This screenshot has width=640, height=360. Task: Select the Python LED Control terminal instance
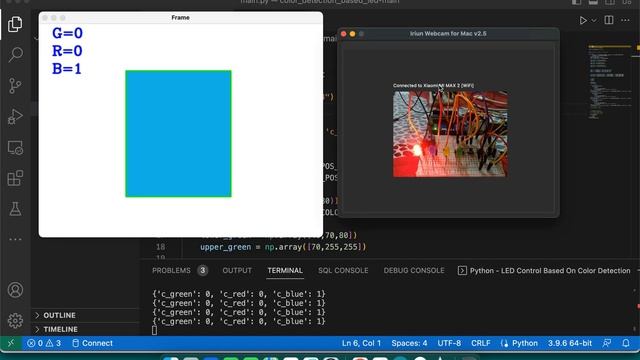544,271
